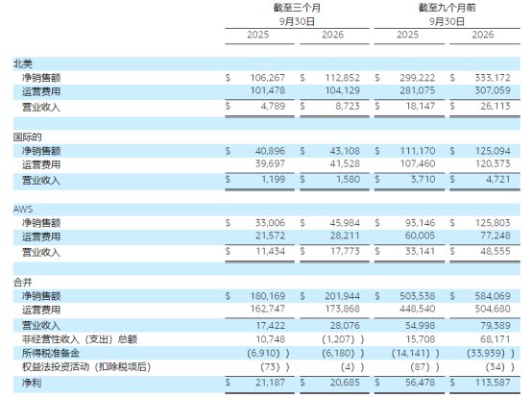Click the value 180,169

(x=267, y=296)
